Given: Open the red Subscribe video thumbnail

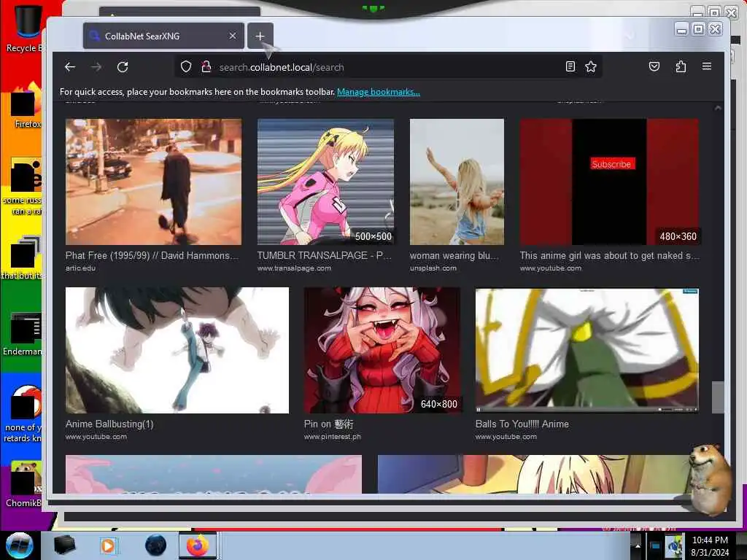Looking at the screenshot, I should pyautogui.click(x=609, y=182).
